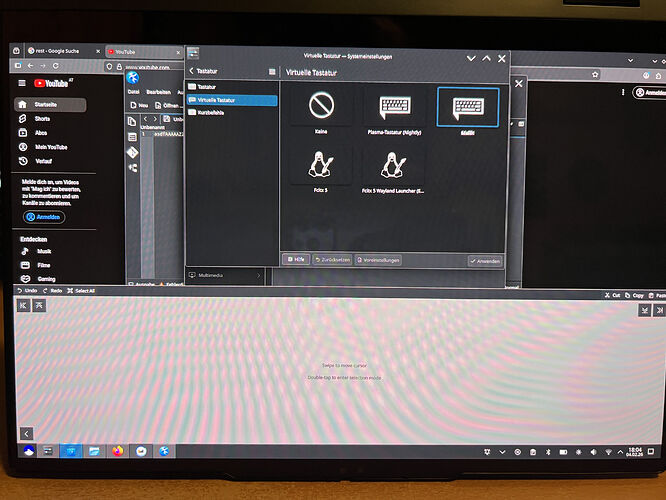Click the Zurücksetzen button

(x=333, y=260)
